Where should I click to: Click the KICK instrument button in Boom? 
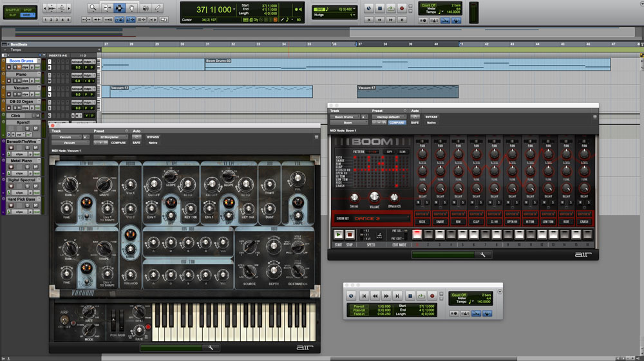[x=421, y=221]
